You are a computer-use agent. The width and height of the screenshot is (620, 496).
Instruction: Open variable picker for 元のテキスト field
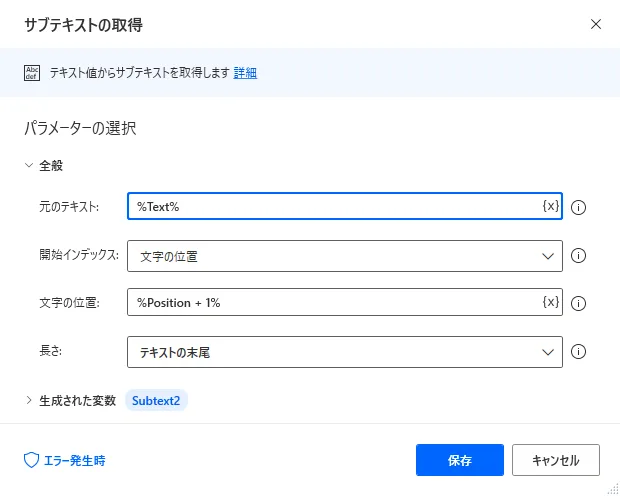tap(550, 206)
